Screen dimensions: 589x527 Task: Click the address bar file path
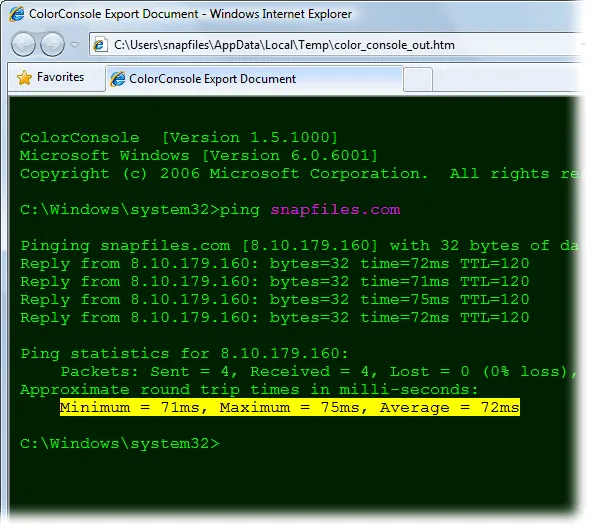click(x=284, y=45)
